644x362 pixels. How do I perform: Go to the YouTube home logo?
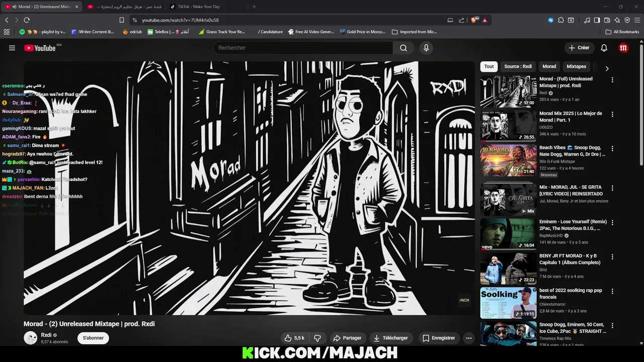click(x=40, y=48)
